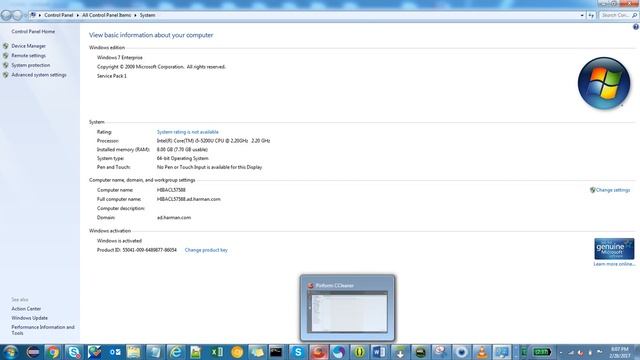Expand dropdown arrow after All Control Panel Items
640x360 pixels.
tap(135, 15)
